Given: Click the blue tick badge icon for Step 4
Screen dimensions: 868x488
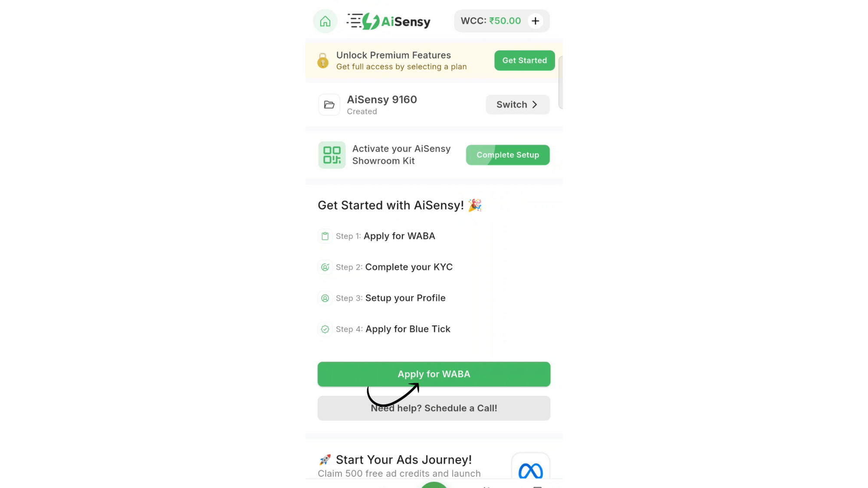Looking at the screenshot, I should coord(325,329).
